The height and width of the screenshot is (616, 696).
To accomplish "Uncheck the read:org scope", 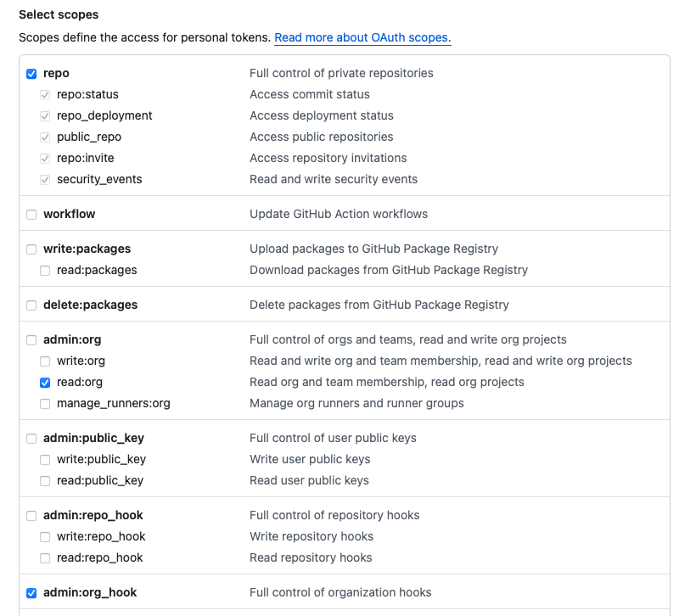I will tap(45, 383).
